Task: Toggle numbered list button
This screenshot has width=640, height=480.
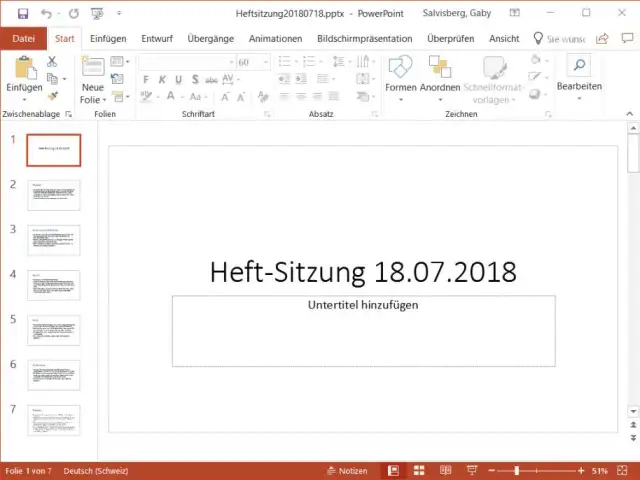Action: click(309, 62)
